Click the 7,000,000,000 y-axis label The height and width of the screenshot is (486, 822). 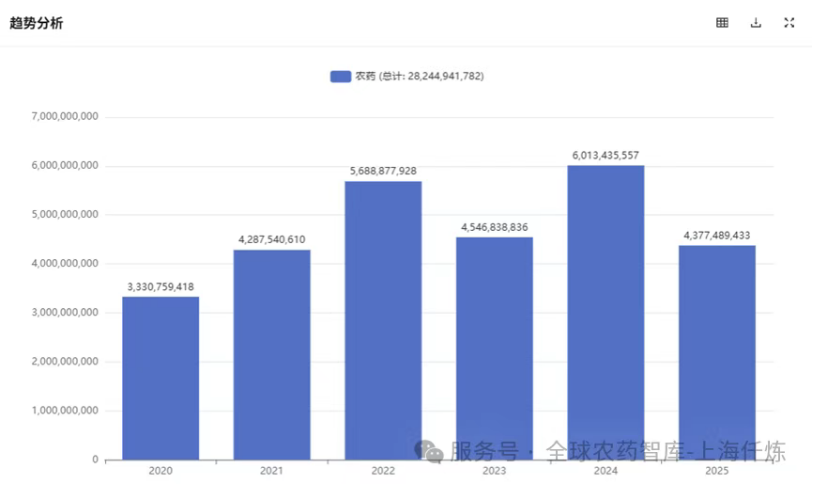point(65,117)
